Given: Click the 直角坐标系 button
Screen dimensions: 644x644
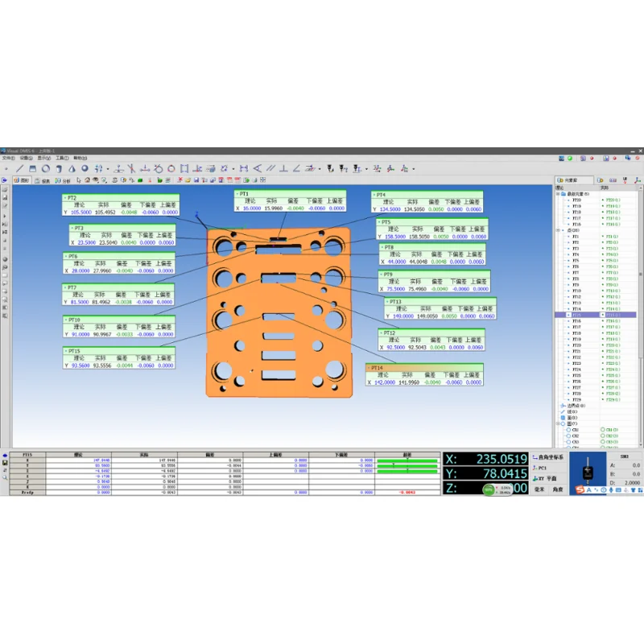Looking at the screenshot, I should click(x=548, y=457).
